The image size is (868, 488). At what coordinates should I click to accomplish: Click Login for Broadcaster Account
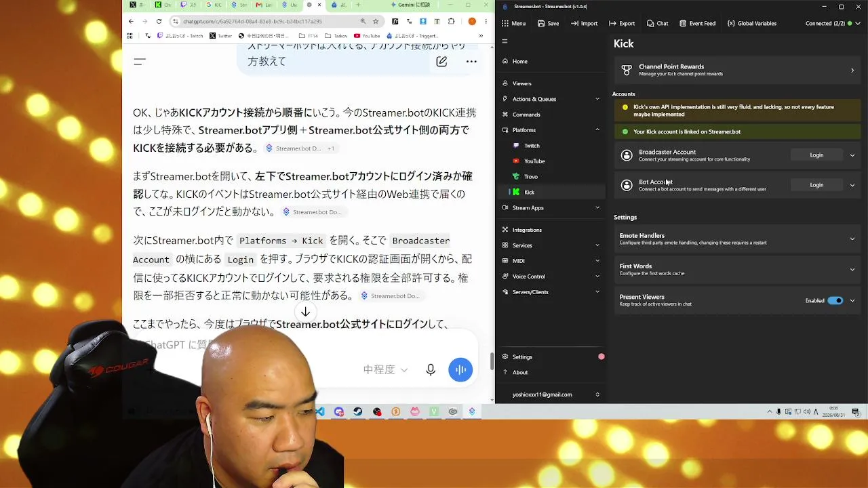[x=816, y=155]
